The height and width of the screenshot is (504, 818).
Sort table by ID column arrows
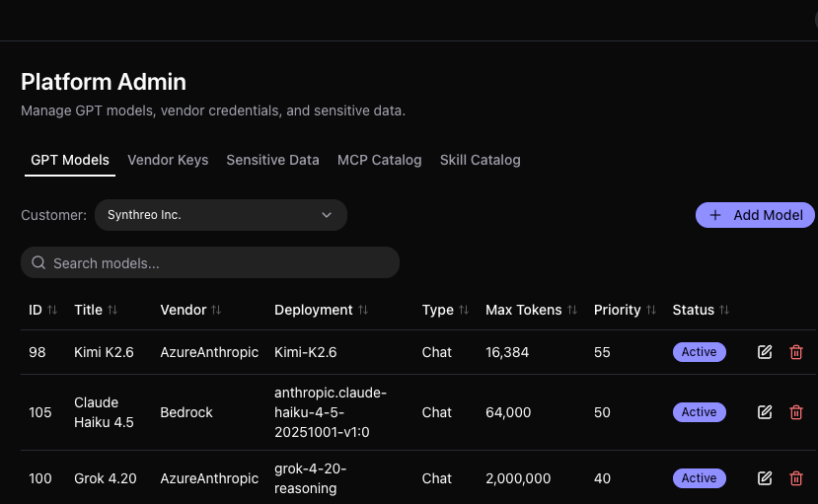pyautogui.click(x=52, y=310)
